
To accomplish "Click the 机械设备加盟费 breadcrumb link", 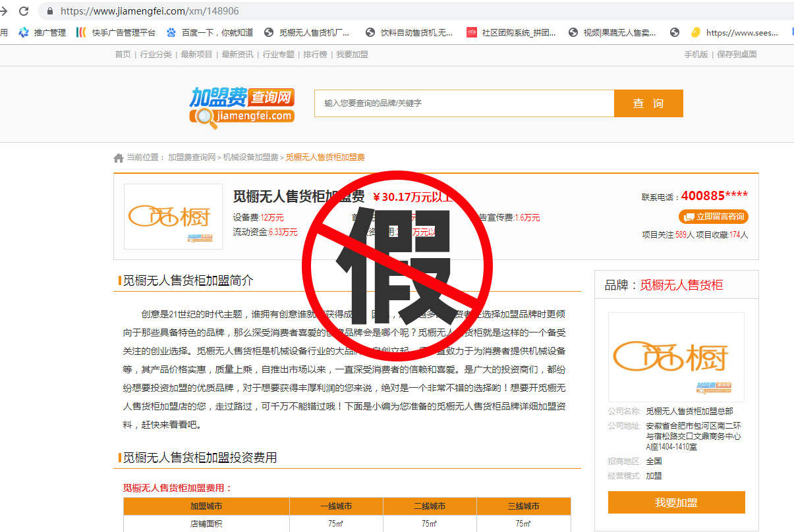I will point(250,157).
